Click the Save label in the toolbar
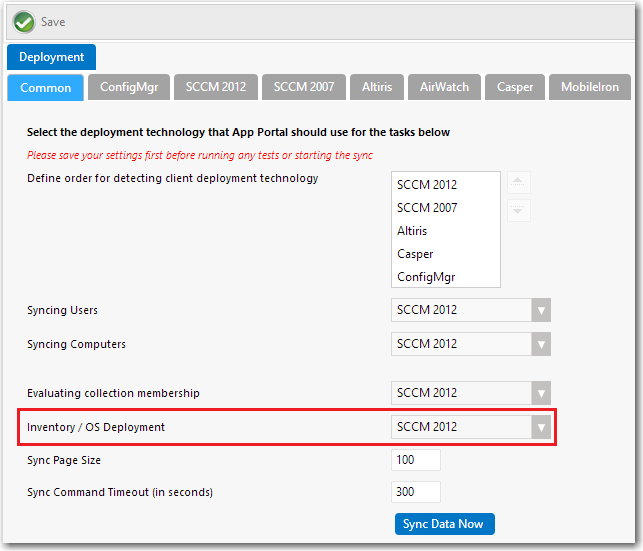 pos(53,22)
